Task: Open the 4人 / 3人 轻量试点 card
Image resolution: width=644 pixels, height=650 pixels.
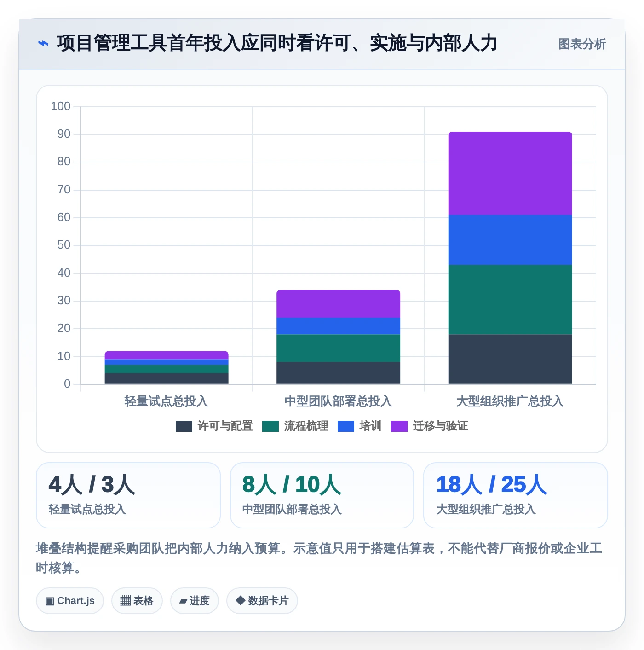Action: tap(128, 495)
